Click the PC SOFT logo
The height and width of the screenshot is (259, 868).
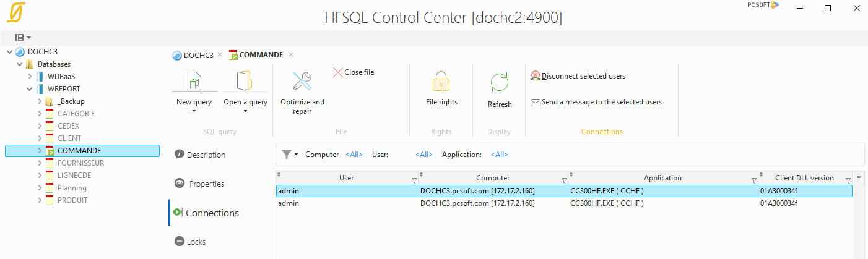(x=763, y=5)
